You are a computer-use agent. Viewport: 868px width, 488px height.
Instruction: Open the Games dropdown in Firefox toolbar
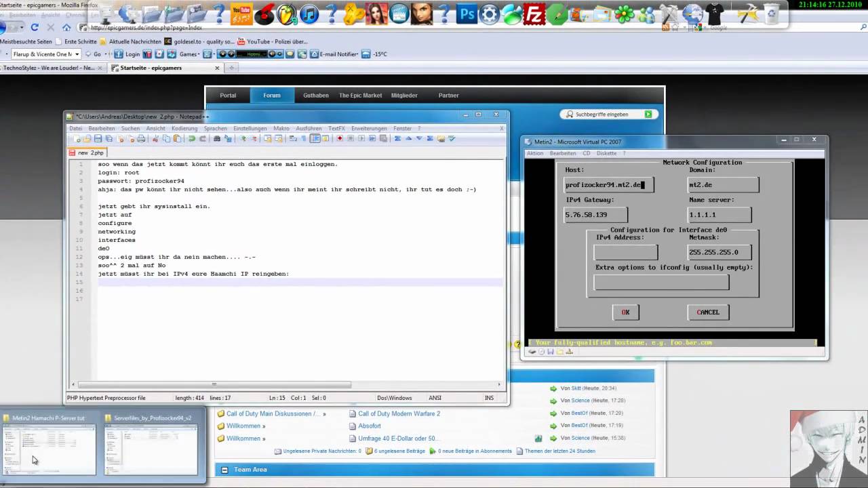(191, 54)
